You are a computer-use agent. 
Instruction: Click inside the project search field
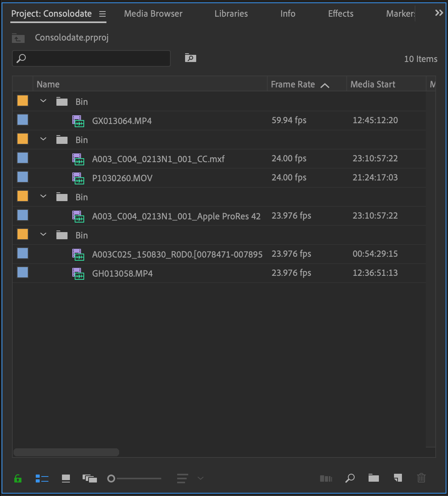(x=91, y=58)
